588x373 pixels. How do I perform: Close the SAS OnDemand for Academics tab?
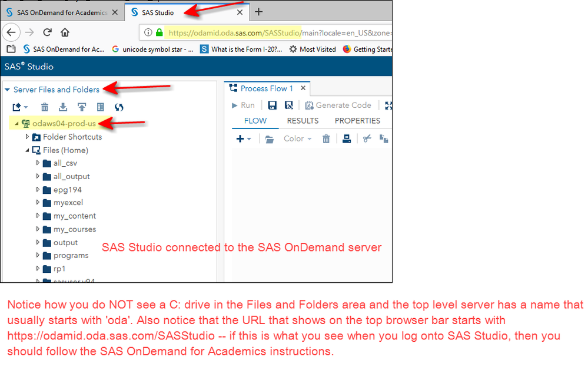(x=115, y=12)
